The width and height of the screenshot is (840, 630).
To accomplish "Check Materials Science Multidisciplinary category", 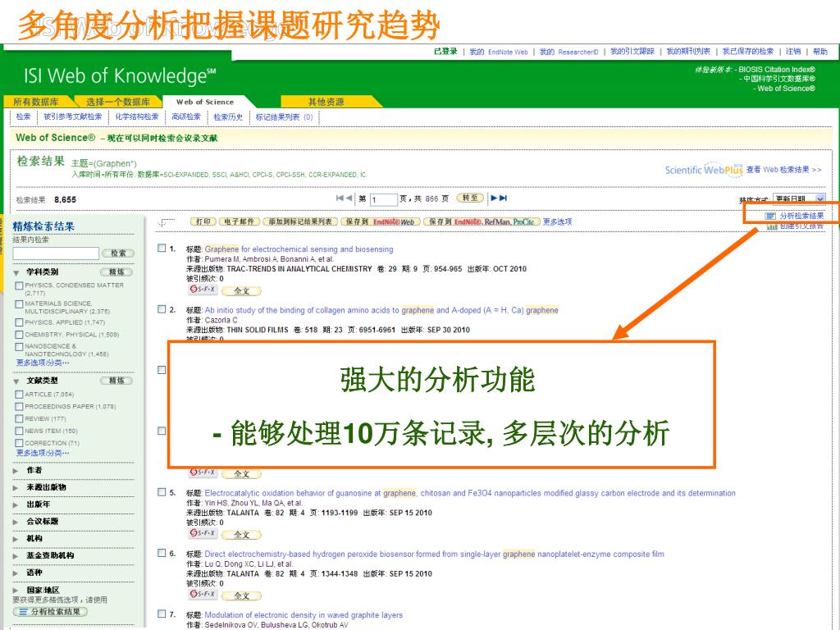I will coord(20,304).
